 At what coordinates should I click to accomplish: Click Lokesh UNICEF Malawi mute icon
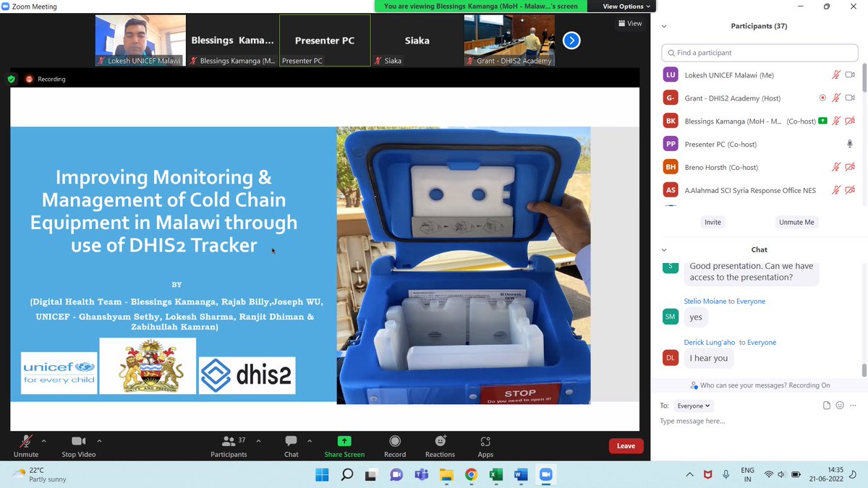coord(835,75)
